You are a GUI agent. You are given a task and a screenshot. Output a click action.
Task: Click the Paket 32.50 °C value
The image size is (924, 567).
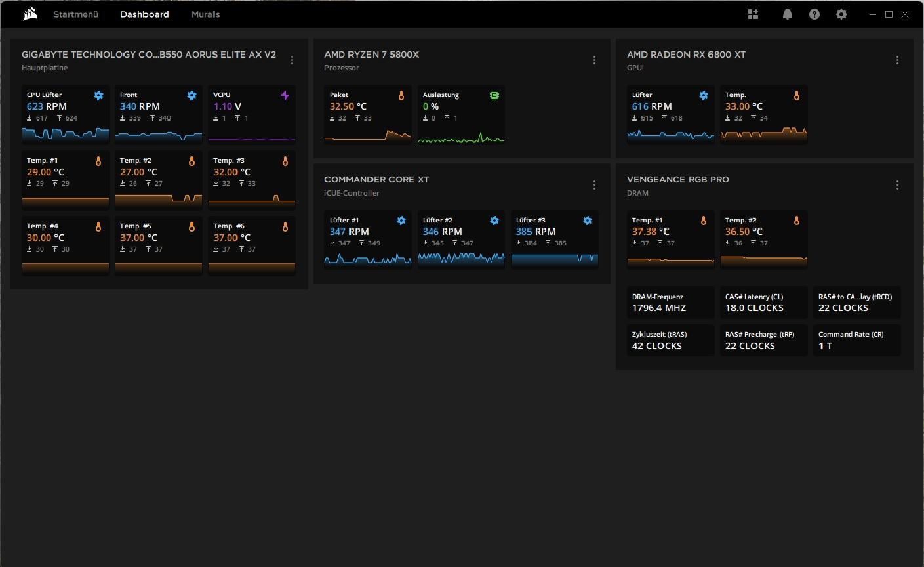(348, 106)
